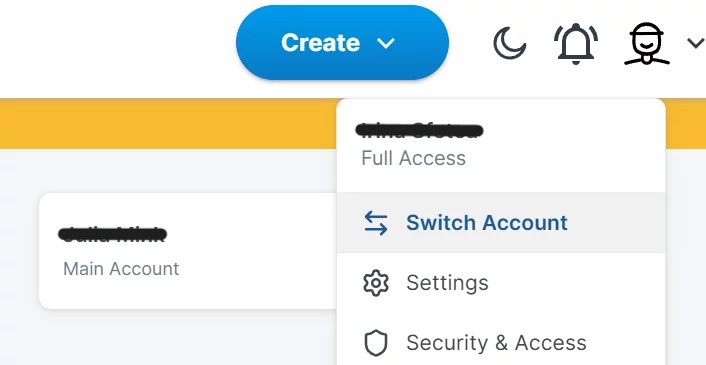Select the Main Account card
Image resolution: width=706 pixels, height=365 pixels.
click(x=188, y=251)
